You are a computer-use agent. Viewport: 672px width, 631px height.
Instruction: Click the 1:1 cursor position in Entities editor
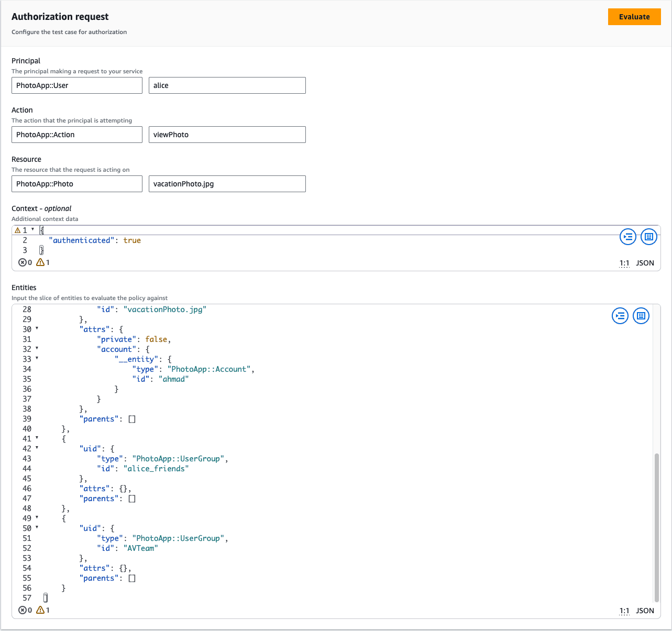point(624,611)
